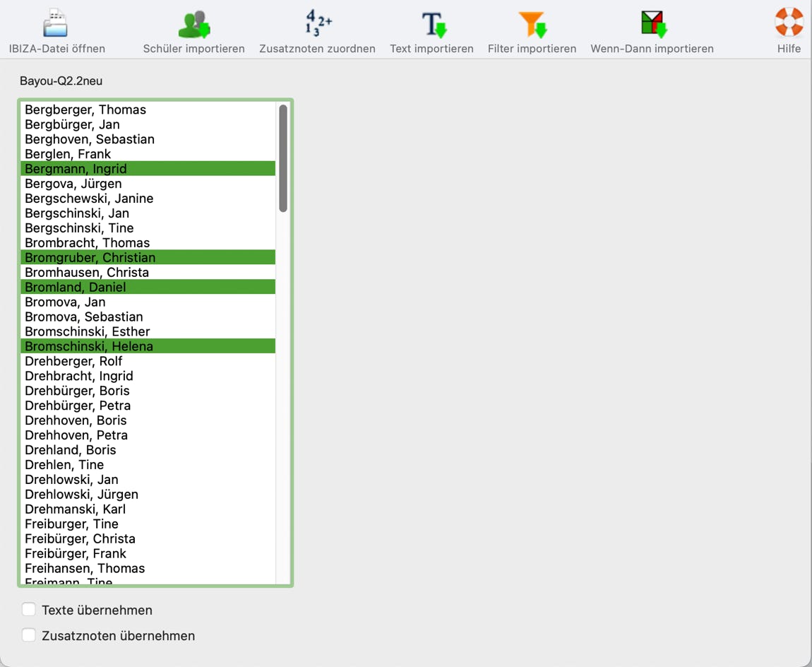Select Bergberger, Thomas in the list
The image size is (812, 667).
[85, 110]
